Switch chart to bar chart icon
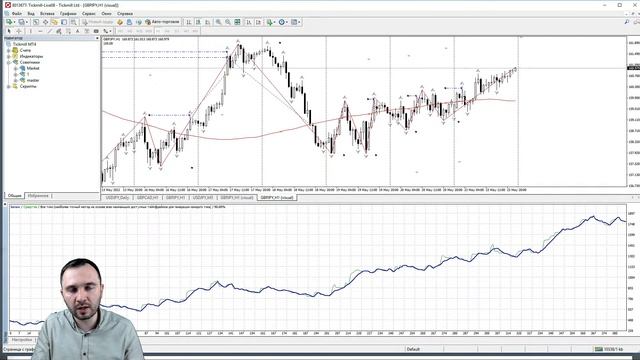 tap(189, 22)
